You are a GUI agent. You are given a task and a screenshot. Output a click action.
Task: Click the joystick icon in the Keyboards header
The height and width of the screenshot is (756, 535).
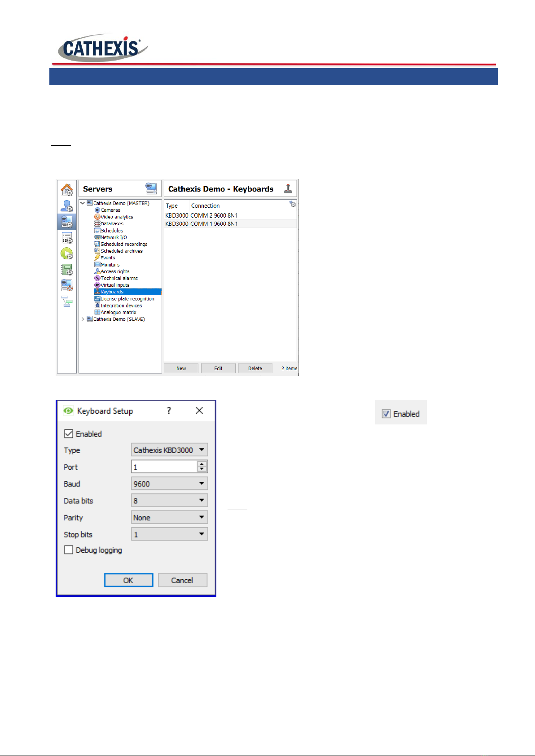click(288, 188)
